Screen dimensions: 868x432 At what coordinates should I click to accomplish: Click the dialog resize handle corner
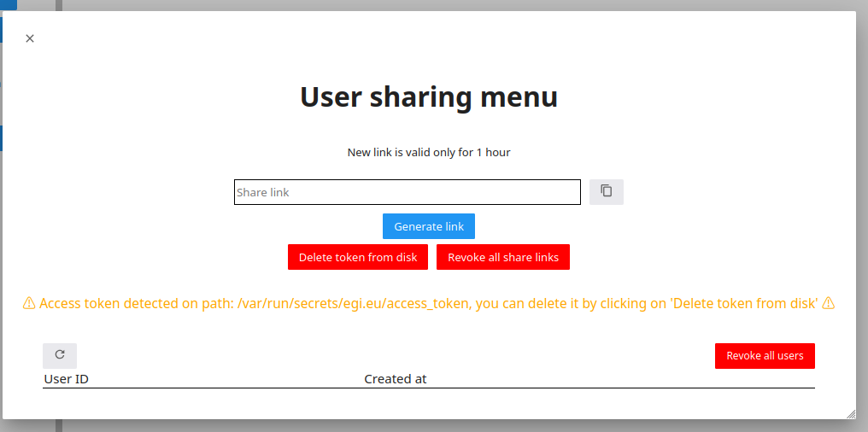click(x=851, y=414)
